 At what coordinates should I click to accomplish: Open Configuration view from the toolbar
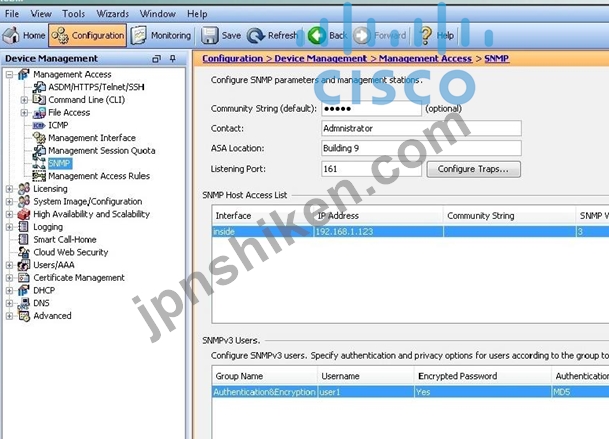pyautogui.click(x=88, y=35)
